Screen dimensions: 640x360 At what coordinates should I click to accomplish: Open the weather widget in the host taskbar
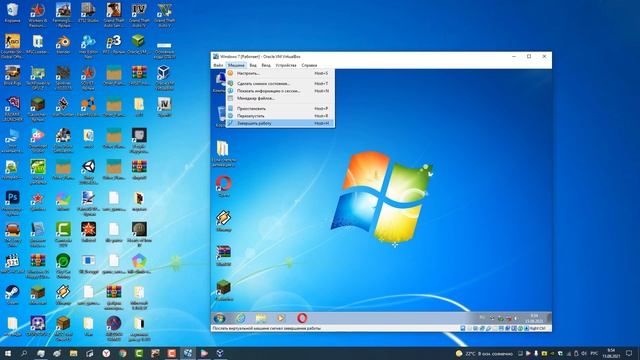pyautogui.click(x=484, y=353)
